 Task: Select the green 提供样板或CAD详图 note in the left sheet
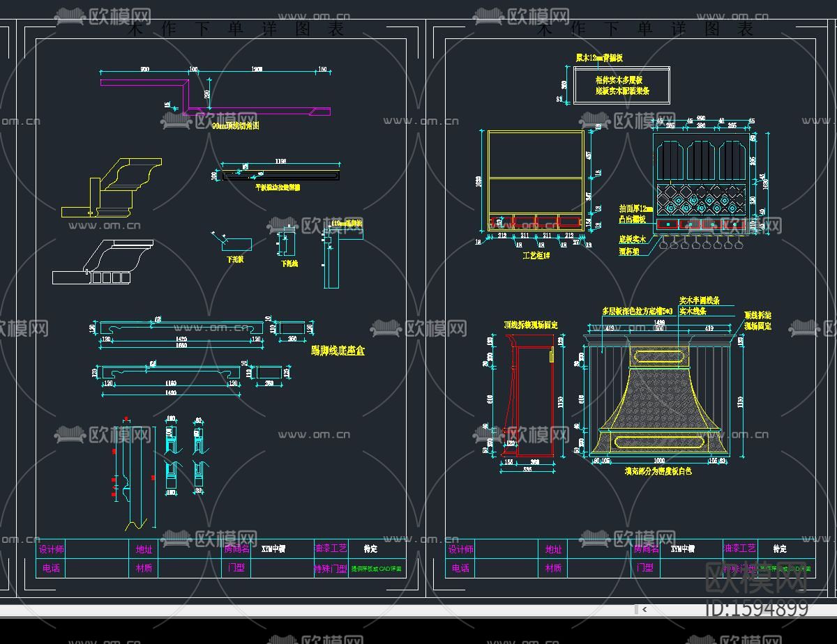pyautogui.click(x=376, y=569)
